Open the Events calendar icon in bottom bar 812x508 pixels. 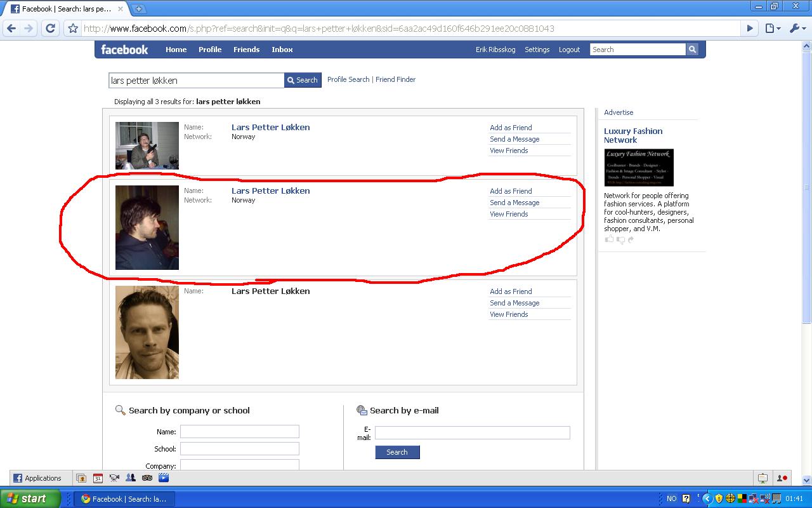[x=98, y=478]
